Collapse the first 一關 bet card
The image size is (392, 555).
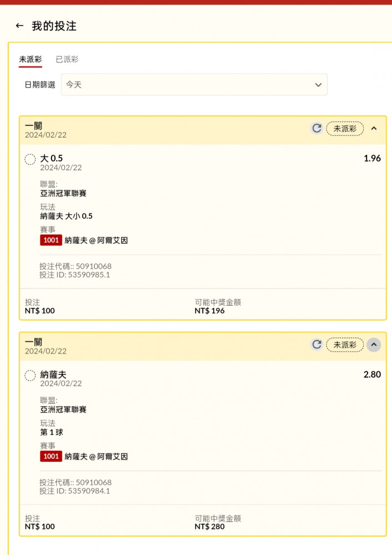pyautogui.click(x=374, y=128)
